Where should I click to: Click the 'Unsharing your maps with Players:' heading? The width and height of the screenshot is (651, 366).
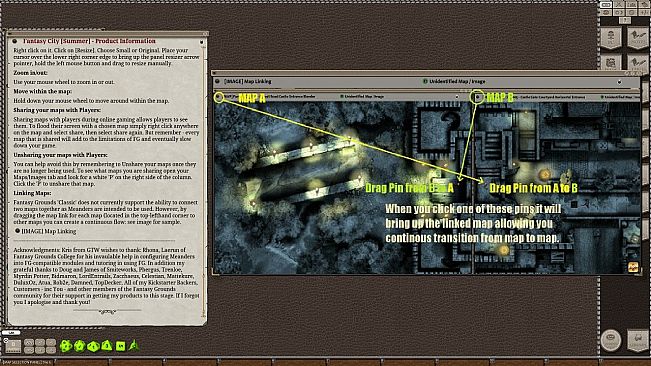tap(61, 155)
